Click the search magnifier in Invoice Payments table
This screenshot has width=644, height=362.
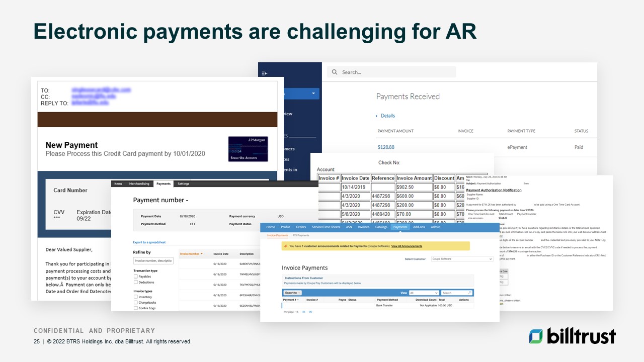pos(469,293)
